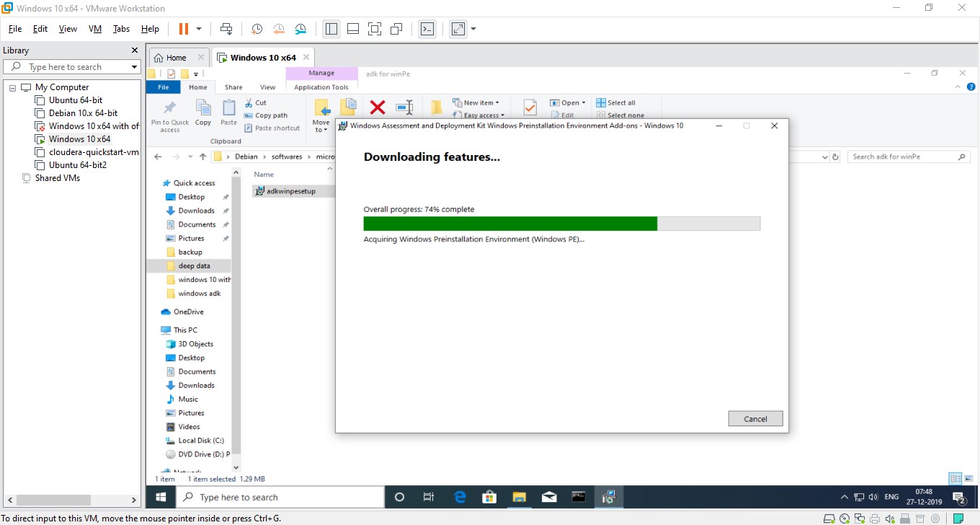
Task: Click the VMware printer status icon
Action: tap(874, 519)
